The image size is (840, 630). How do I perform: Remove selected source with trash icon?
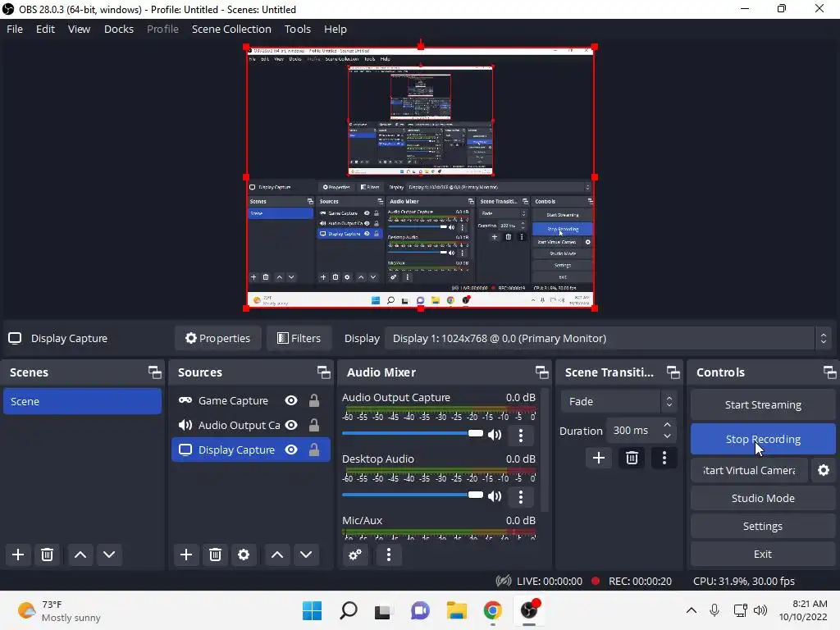pos(216,555)
